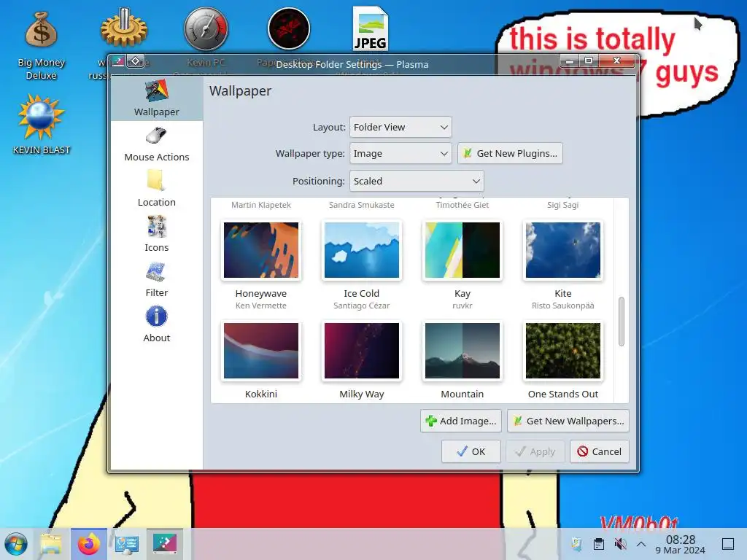
Task: Click the Sandra Smukaste author text
Action: tap(362, 205)
